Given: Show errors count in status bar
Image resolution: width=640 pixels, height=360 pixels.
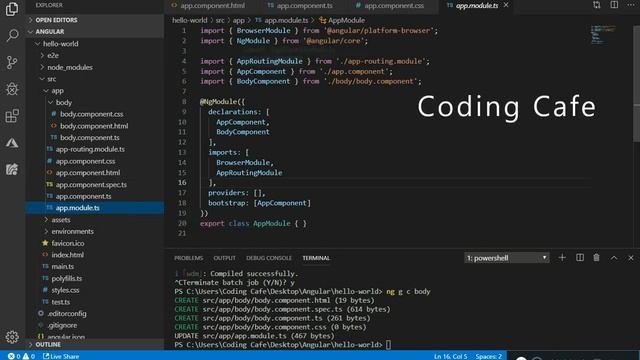Looking at the screenshot, I should (x=14, y=356).
